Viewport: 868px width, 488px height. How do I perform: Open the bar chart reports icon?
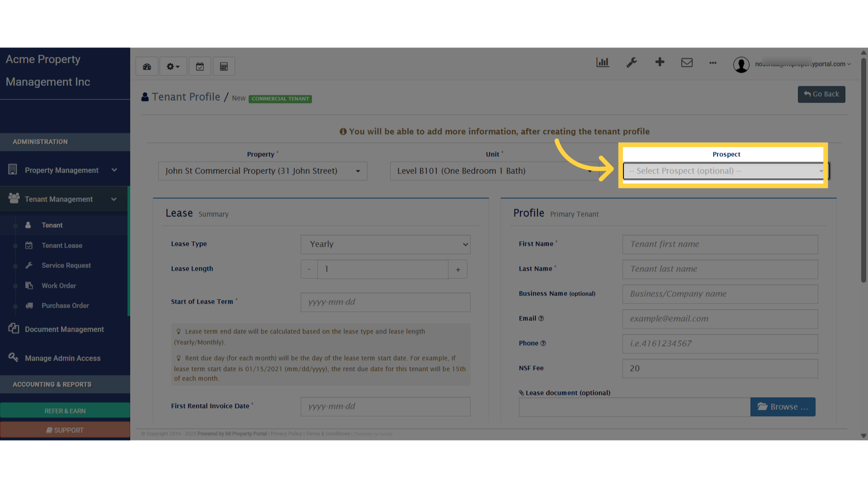[x=603, y=62]
